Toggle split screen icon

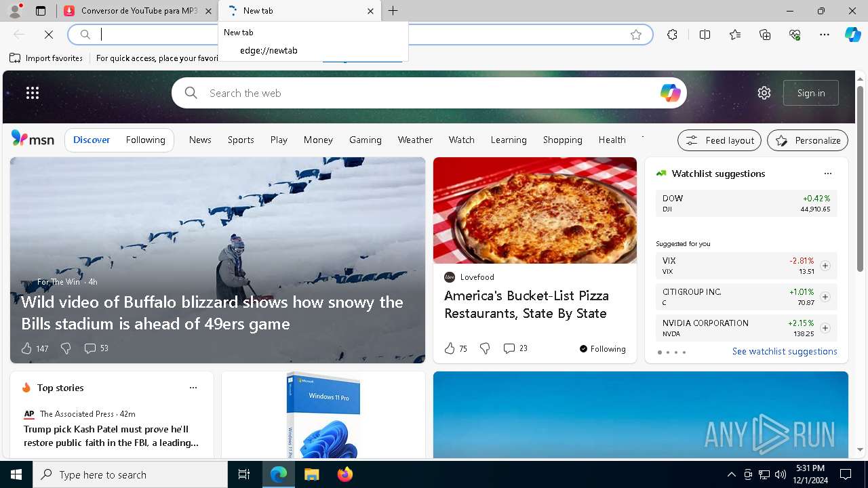[x=705, y=35]
